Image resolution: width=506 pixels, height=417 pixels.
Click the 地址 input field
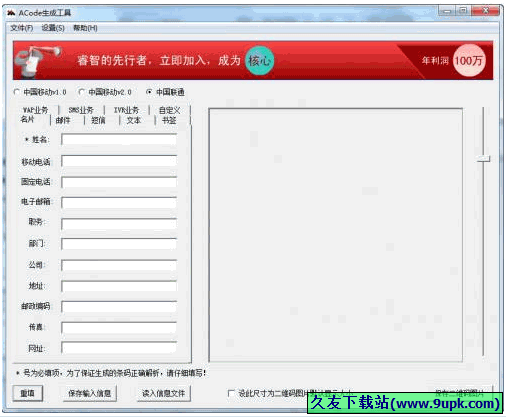click(x=119, y=286)
